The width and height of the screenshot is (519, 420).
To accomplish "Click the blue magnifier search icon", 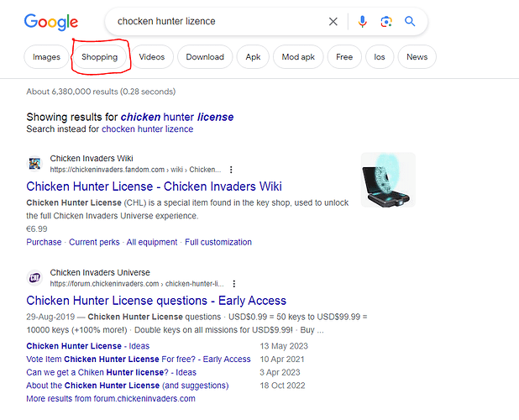I will point(410,21).
